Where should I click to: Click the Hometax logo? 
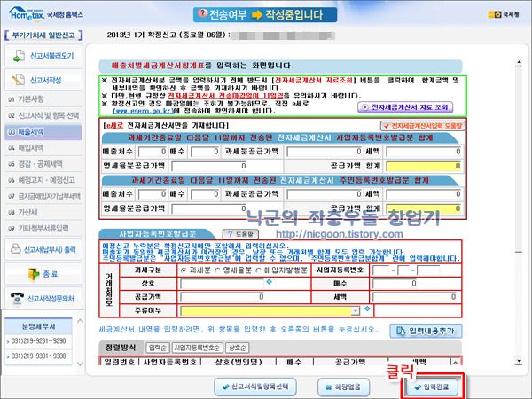point(27,14)
